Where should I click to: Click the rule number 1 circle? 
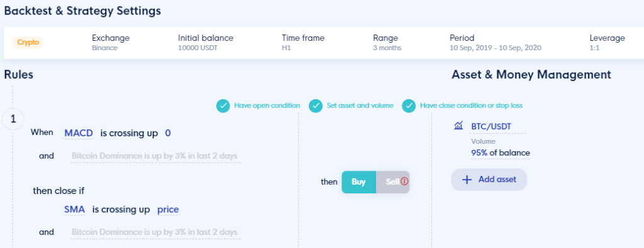pos(13,119)
